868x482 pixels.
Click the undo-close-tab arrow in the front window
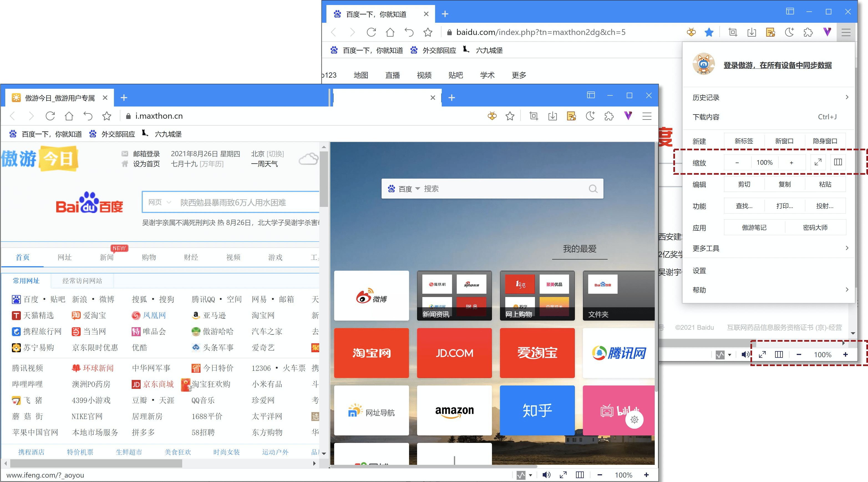coord(88,116)
